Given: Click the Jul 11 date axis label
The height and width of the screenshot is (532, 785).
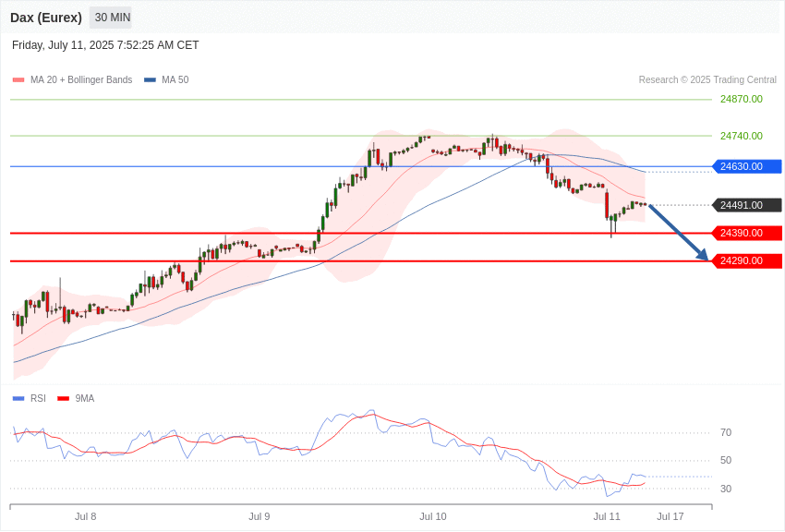Looking at the screenshot, I should point(607,516).
